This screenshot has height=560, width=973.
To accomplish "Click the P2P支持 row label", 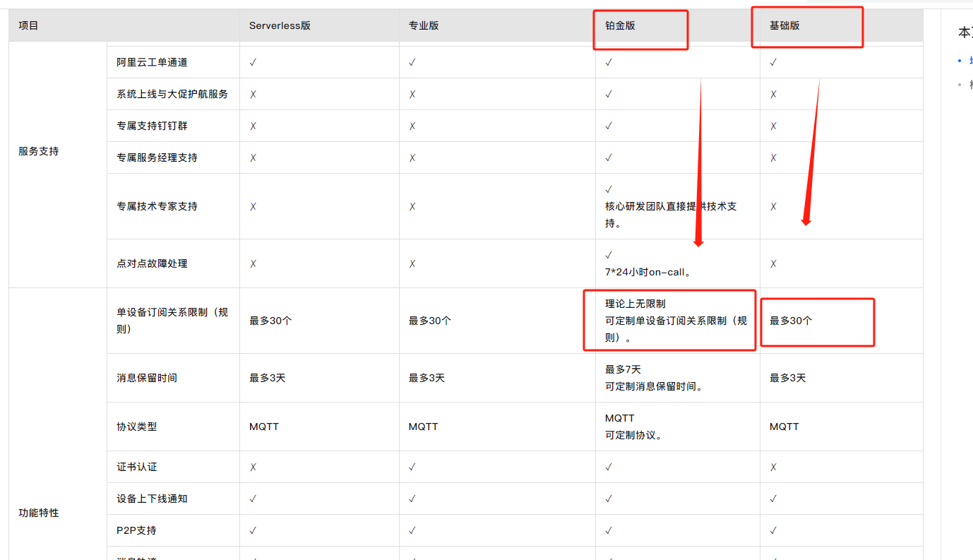I will pyautogui.click(x=136, y=530).
